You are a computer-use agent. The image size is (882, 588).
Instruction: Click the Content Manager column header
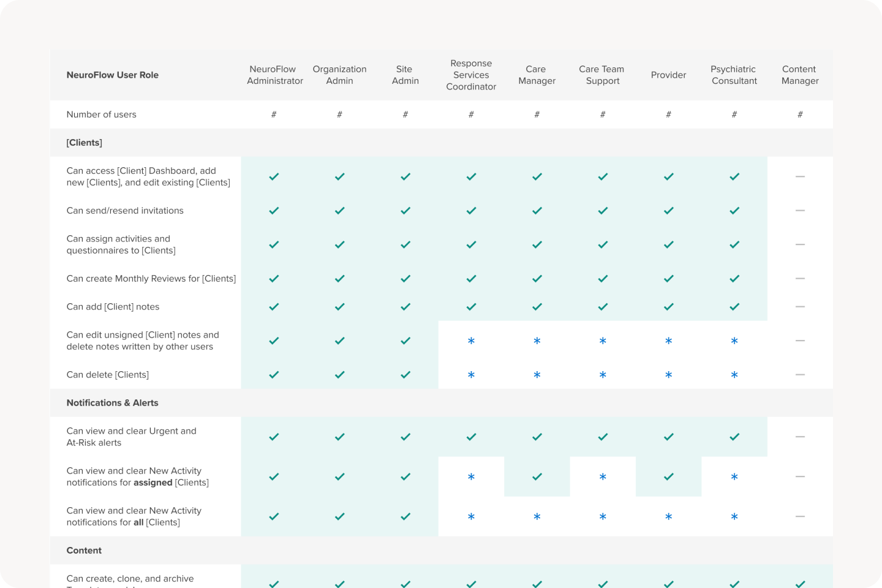coord(800,75)
